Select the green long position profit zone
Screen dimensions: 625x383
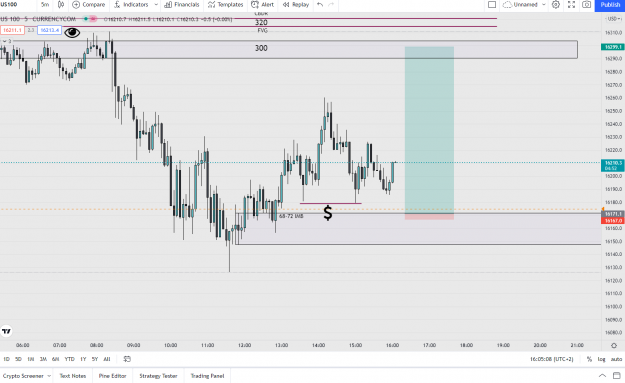tap(429, 130)
